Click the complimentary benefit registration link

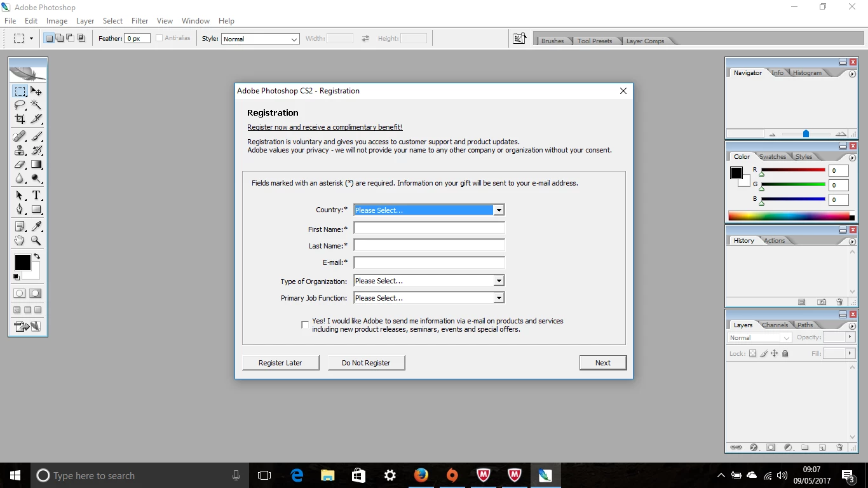(325, 127)
